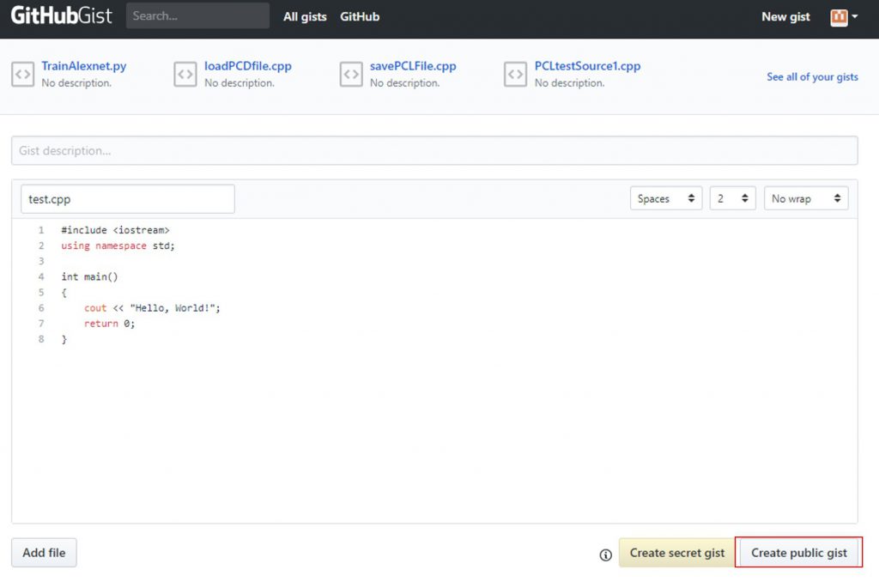Go to All gists
The width and height of the screenshot is (879, 588).
click(x=305, y=16)
